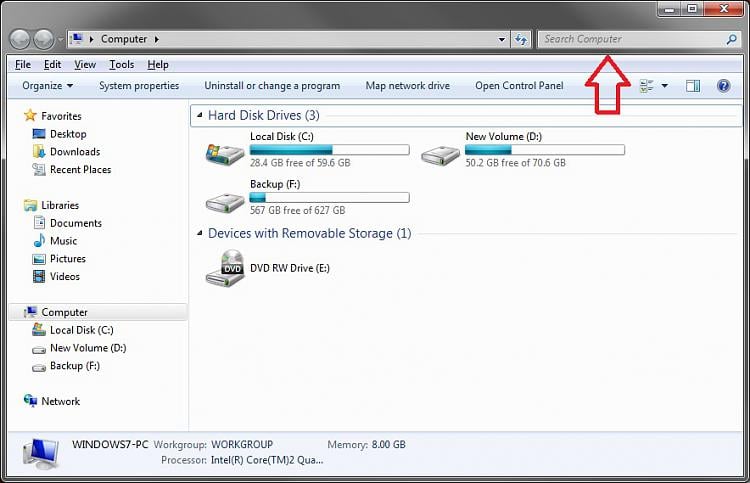Click the "50.2 GB free of 70.6 GB" text
Screen dimensions: 750x483
[515, 163]
